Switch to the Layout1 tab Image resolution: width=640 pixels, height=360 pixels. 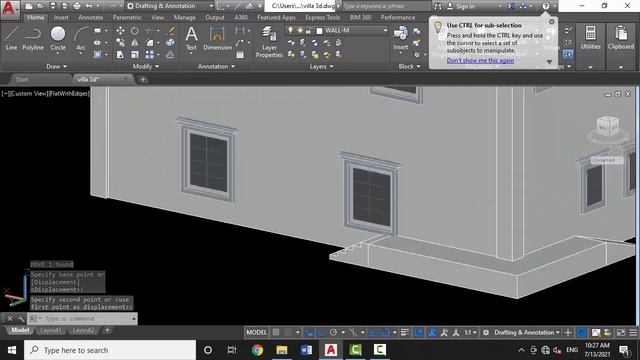[51, 330]
